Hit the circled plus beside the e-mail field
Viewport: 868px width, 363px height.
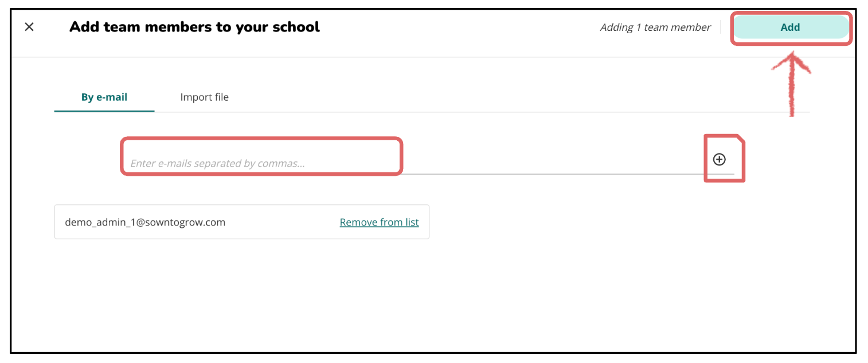(719, 160)
